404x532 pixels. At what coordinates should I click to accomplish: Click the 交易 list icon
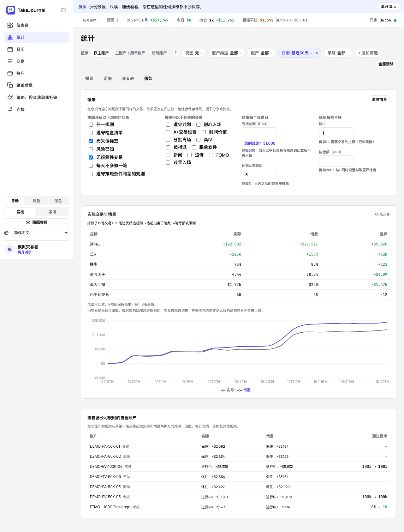pos(10,61)
